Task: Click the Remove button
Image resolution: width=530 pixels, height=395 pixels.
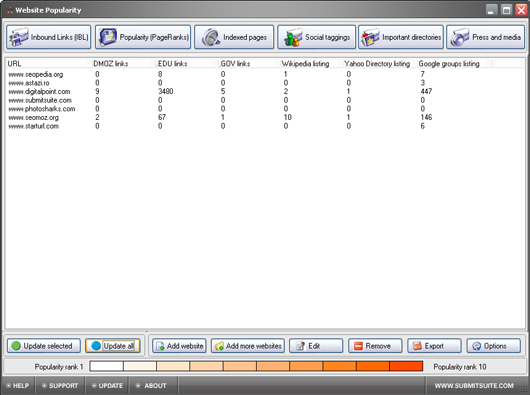Action: coord(375,346)
